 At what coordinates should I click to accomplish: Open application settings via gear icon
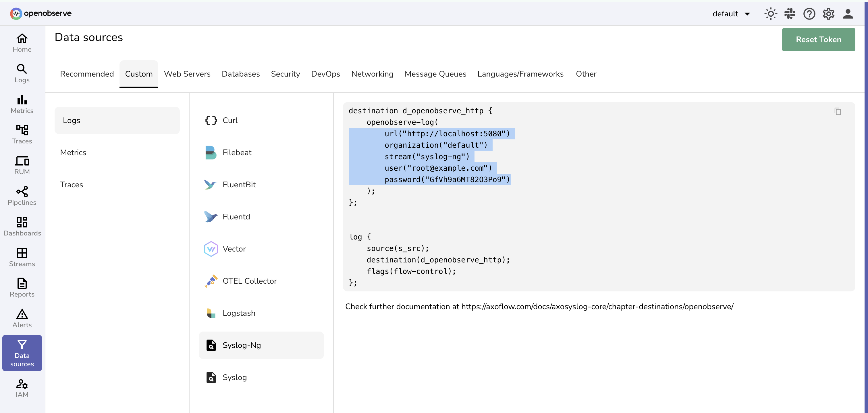click(829, 13)
